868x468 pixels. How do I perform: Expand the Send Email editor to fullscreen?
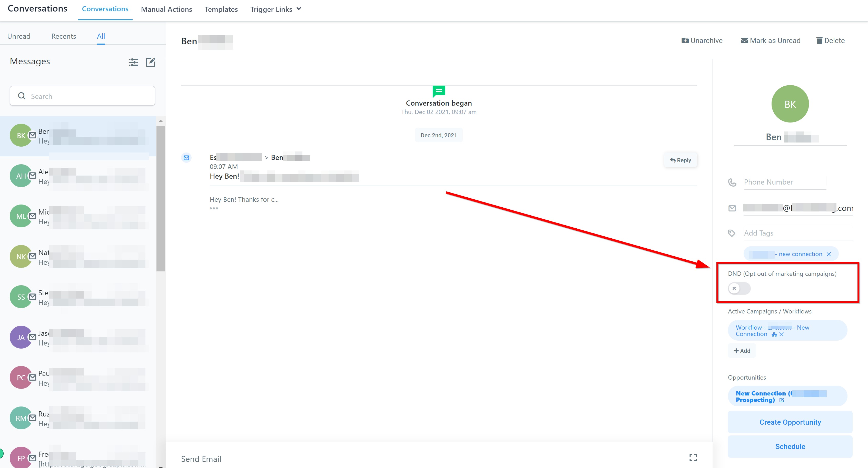tap(693, 457)
